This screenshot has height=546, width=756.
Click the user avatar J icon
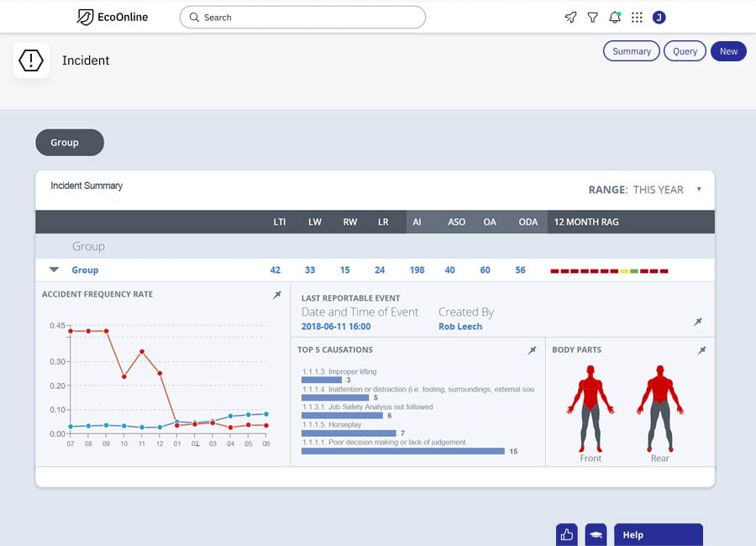pyautogui.click(x=659, y=18)
